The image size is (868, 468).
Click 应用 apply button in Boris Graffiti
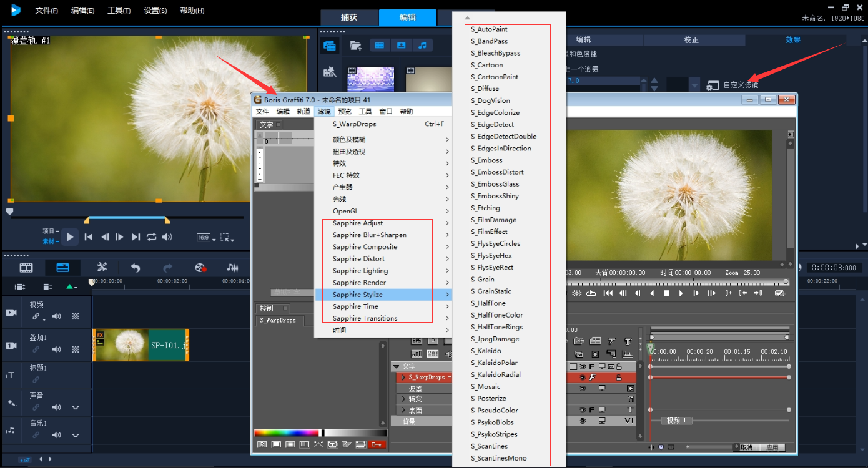[772, 447]
